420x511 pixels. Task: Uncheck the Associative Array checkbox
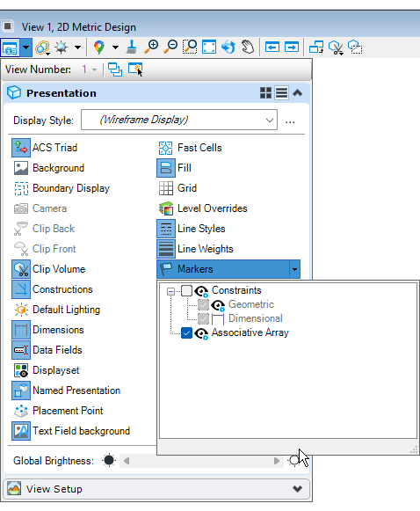[x=186, y=333]
